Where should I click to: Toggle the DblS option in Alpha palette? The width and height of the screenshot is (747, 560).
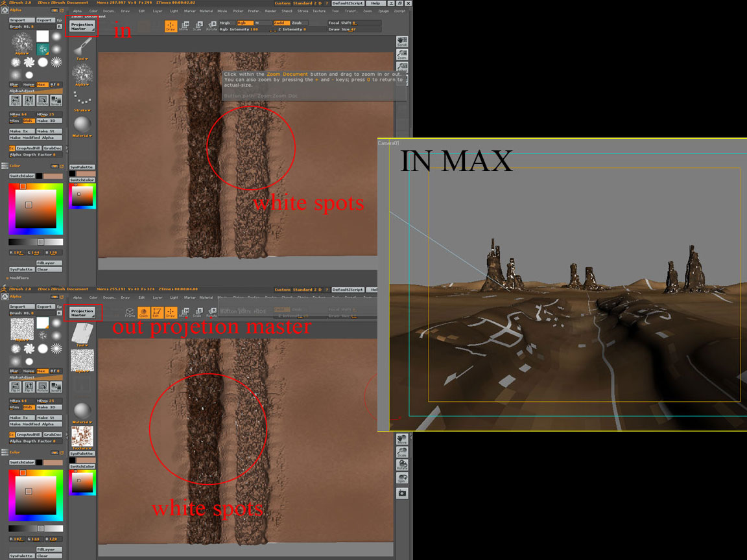click(x=29, y=121)
